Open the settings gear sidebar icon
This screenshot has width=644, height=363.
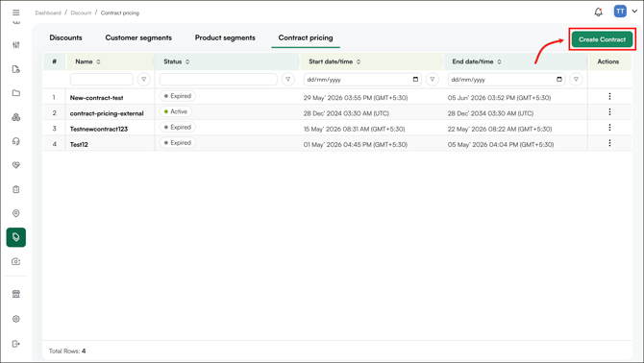(x=16, y=319)
